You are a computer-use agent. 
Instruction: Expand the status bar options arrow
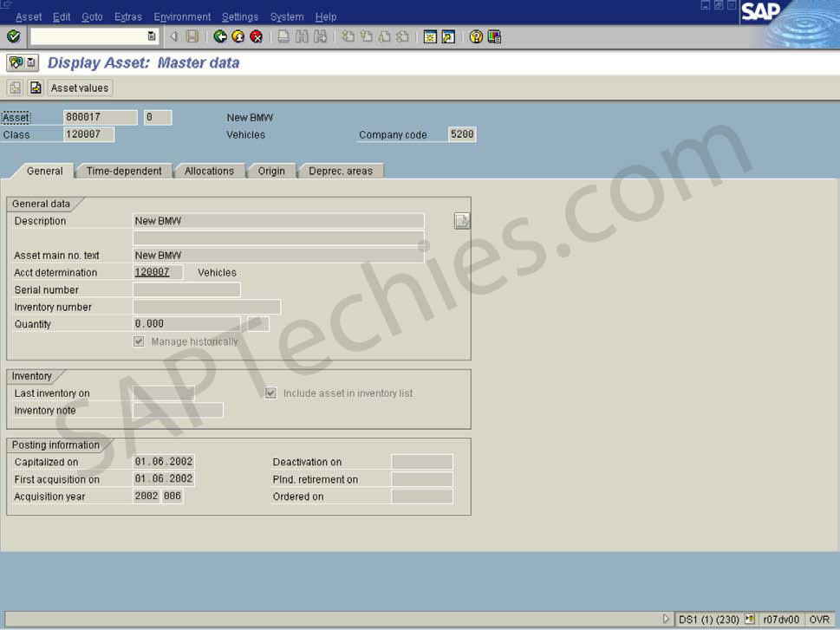click(x=666, y=619)
